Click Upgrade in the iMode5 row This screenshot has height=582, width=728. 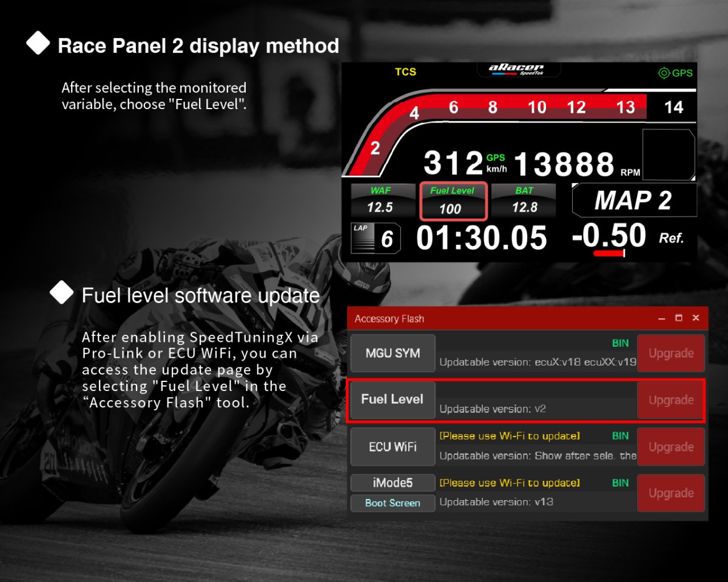(x=671, y=493)
